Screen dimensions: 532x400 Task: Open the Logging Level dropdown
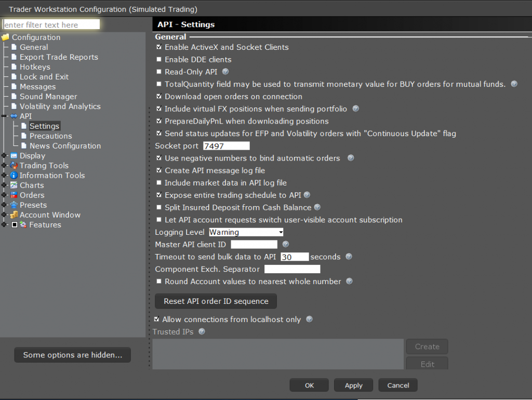click(246, 232)
